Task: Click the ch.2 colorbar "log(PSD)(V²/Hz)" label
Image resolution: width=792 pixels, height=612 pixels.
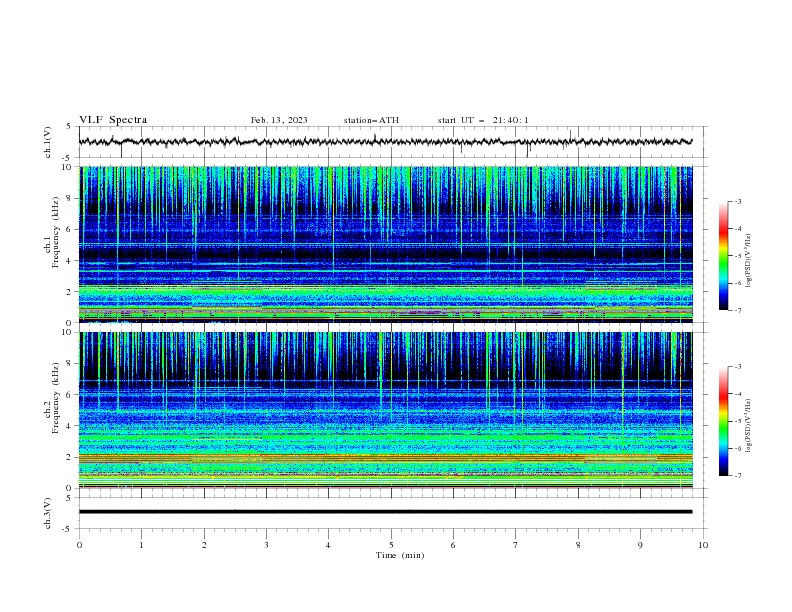Action: click(749, 425)
